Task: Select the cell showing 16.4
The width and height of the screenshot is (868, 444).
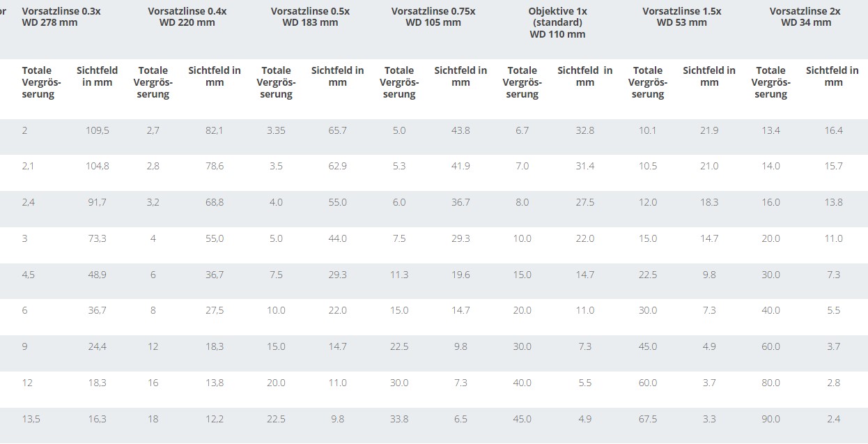Action: pyautogui.click(x=833, y=130)
